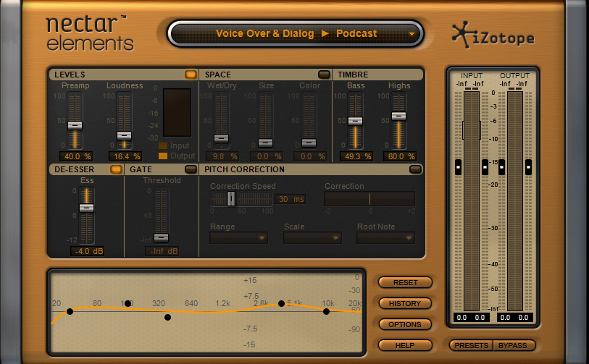Select the EQ node near 10k
Image resolution: width=589 pixels, height=364 pixels.
pyautogui.click(x=326, y=311)
